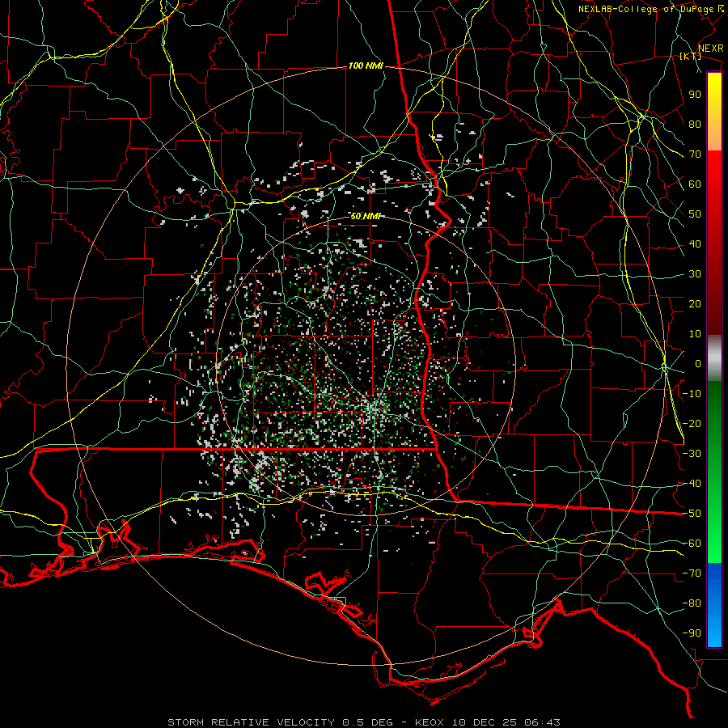728x728 pixels.
Task: Click the 30 value on velocity scale
Action: 695,274
